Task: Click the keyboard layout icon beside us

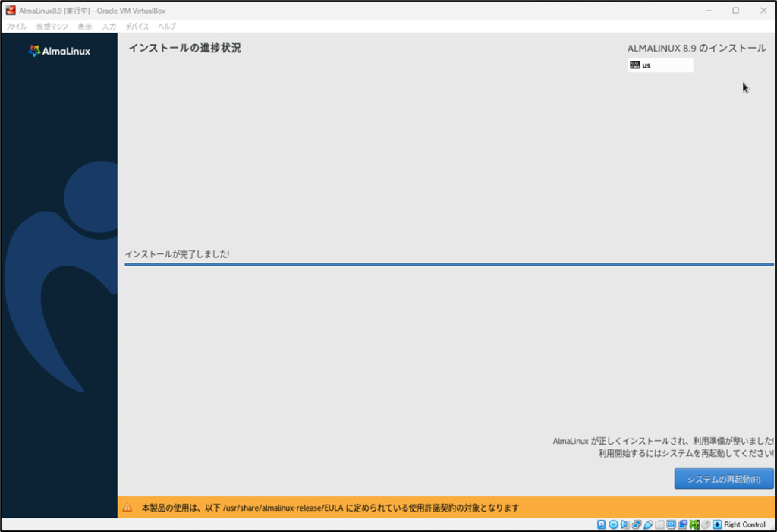Action: click(x=635, y=65)
